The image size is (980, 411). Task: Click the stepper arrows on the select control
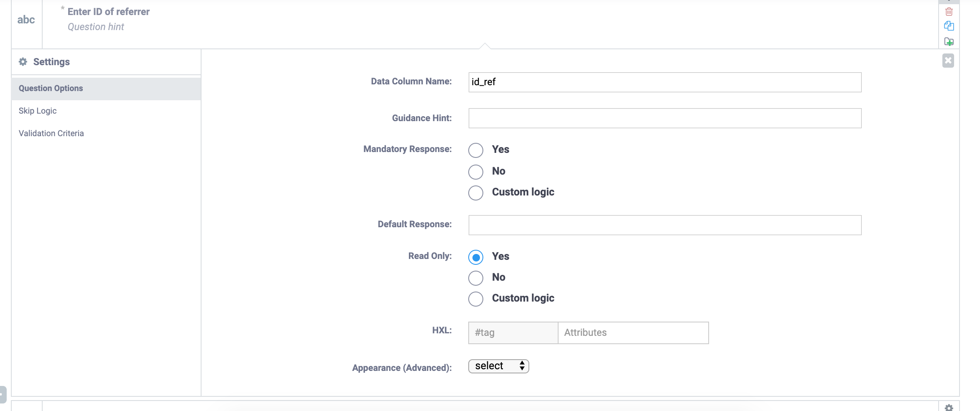[x=522, y=366]
